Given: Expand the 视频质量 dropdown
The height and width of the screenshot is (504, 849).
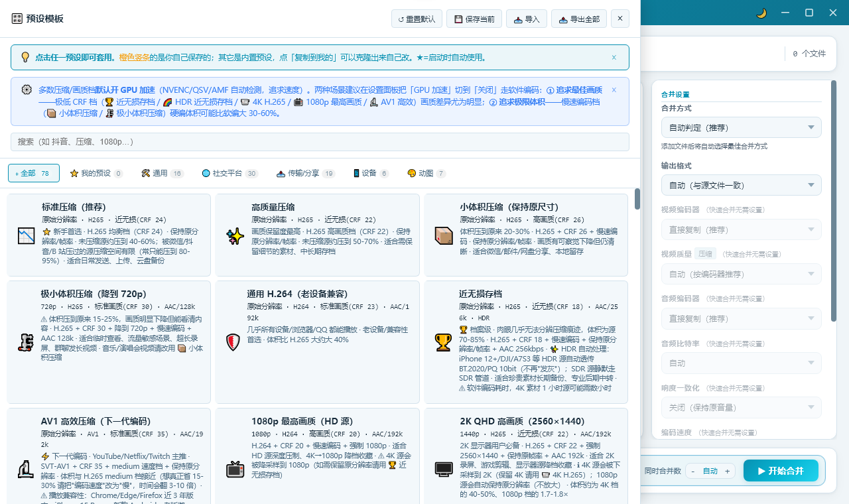Looking at the screenshot, I should pos(742,274).
